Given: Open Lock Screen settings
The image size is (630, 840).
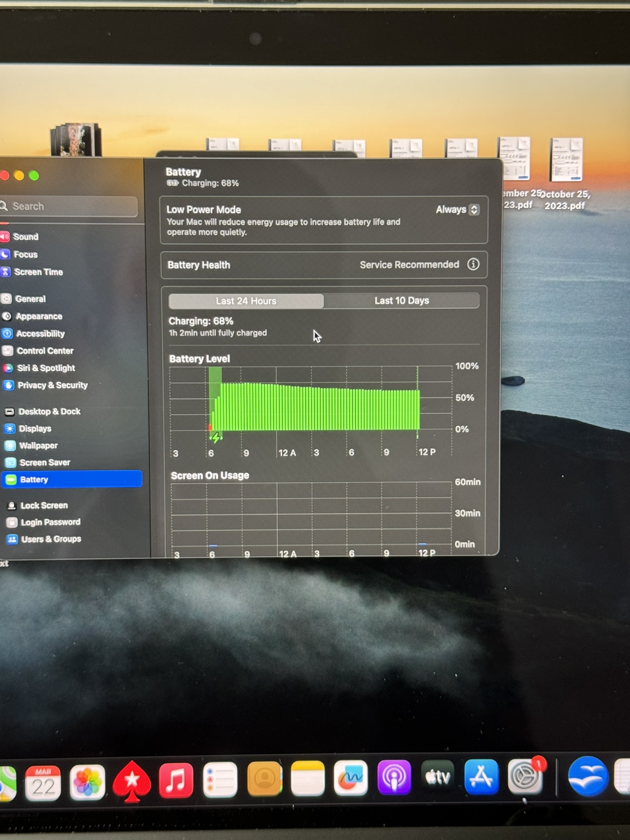Looking at the screenshot, I should 43,505.
